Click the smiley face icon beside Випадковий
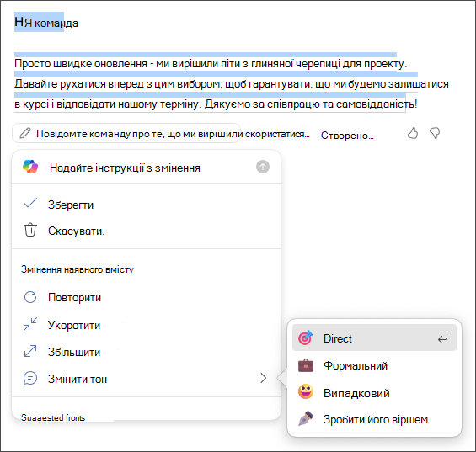This screenshot has height=452, width=476. point(306,391)
